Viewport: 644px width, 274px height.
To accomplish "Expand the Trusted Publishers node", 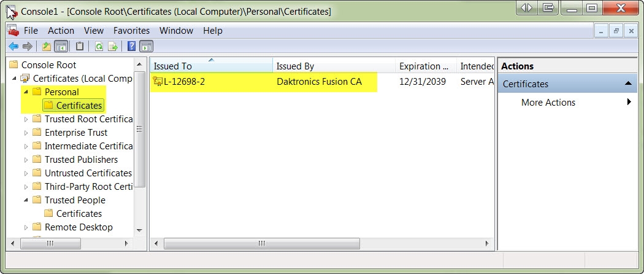I will click(26, 160).
